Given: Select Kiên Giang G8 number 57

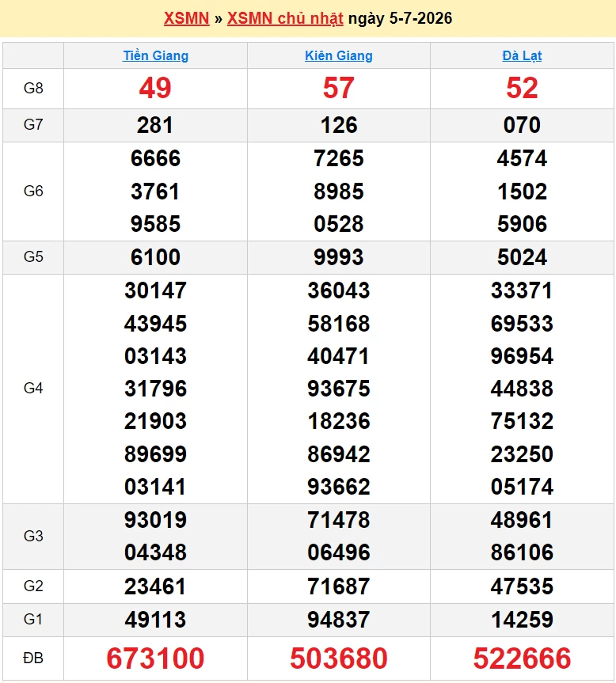Looking at the screenshot, I should click(x=339, y=88).
